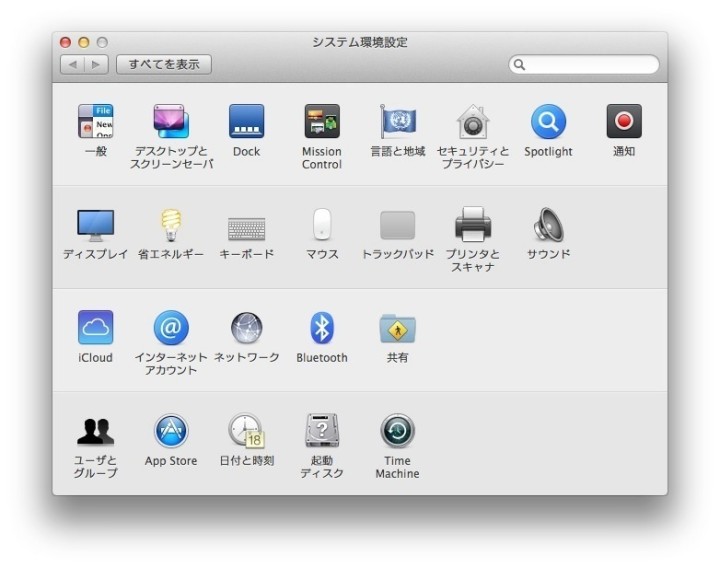
Task: Open Time Machine preferences icon
Action: point(398,431)
